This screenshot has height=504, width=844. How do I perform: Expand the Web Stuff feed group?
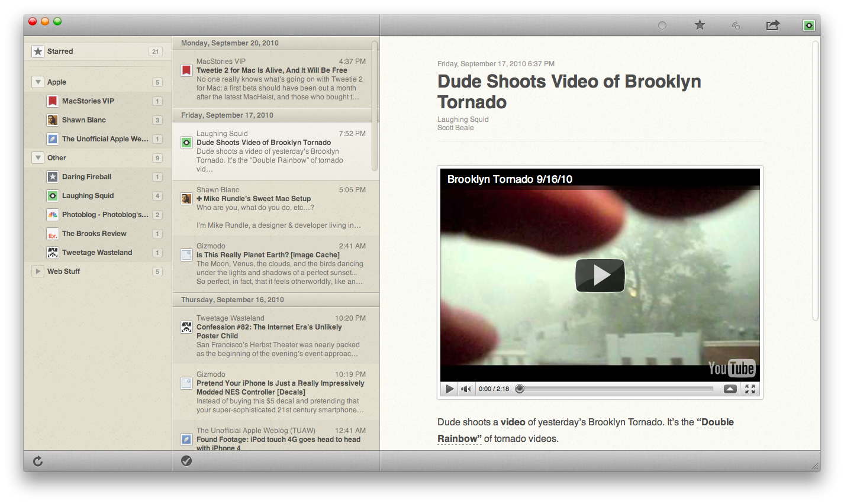click(37, 271)
